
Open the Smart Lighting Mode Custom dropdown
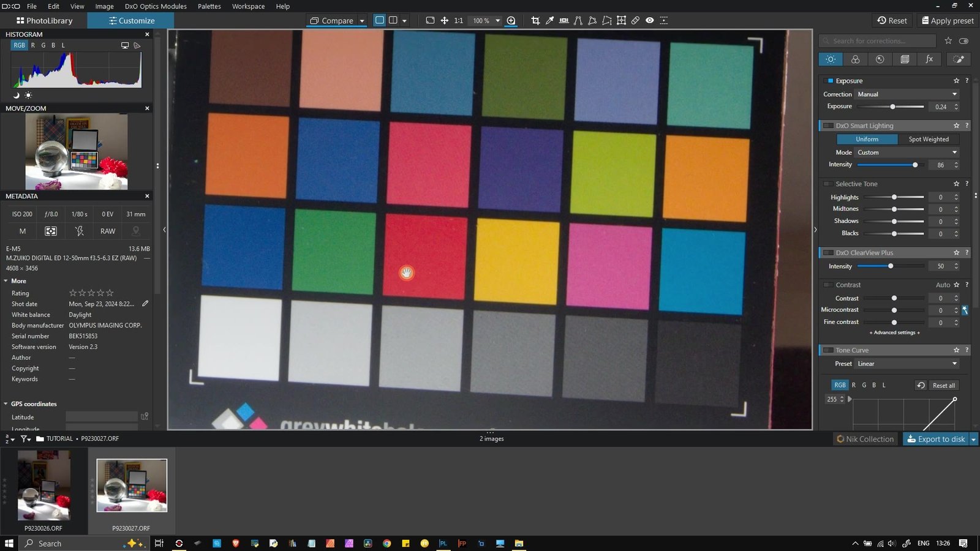tap(907, 152)
